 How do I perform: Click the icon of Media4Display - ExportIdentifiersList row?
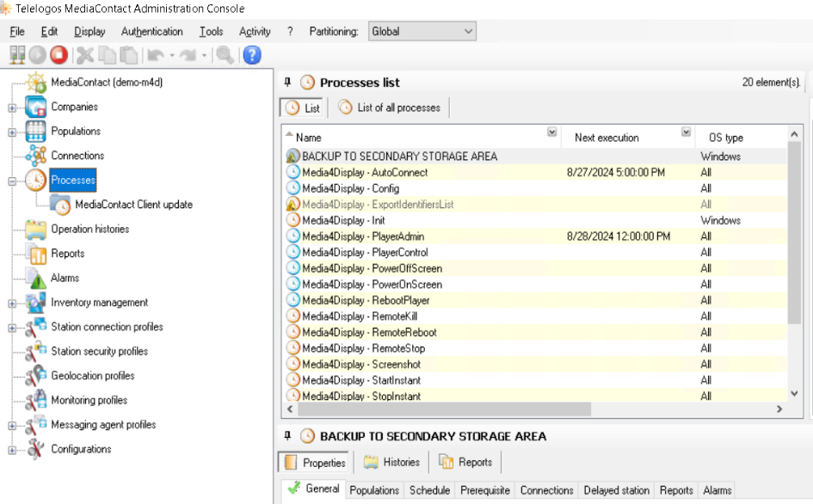click(x=293, y=205)
